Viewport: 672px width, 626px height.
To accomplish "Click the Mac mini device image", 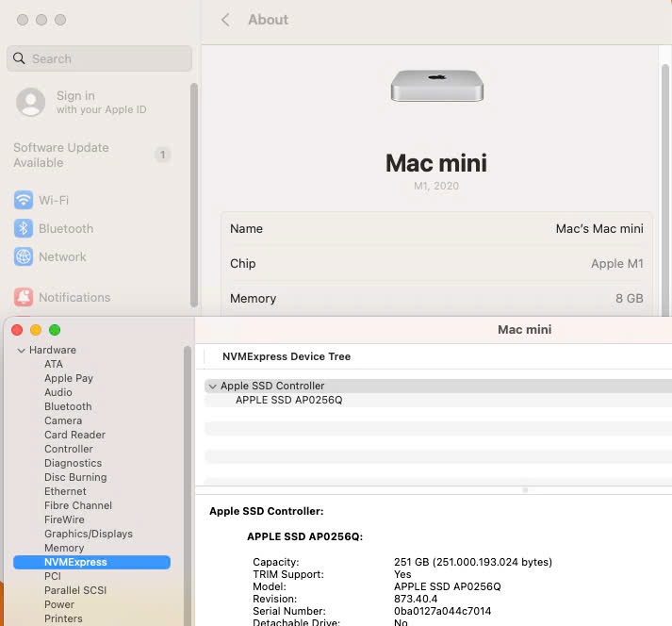I will pos(436,87).
